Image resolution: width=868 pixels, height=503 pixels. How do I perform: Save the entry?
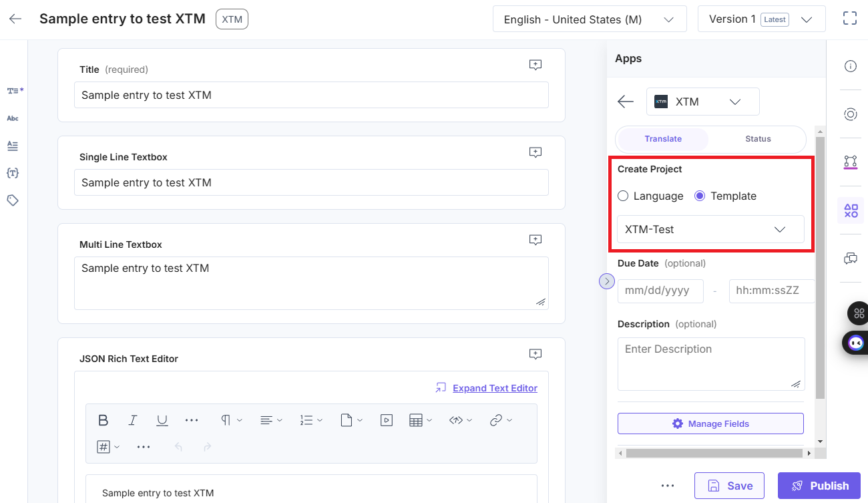click(x=730, y=486)
